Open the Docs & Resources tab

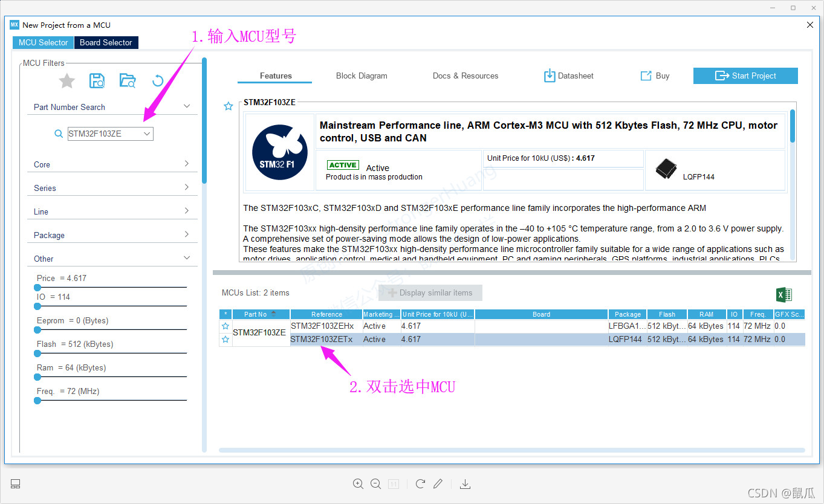point(466,76)
